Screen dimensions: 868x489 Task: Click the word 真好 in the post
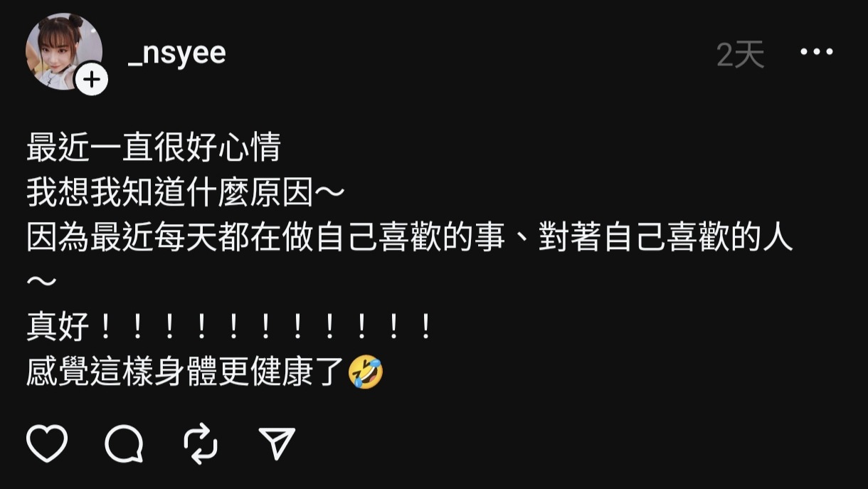click(58, 327)
